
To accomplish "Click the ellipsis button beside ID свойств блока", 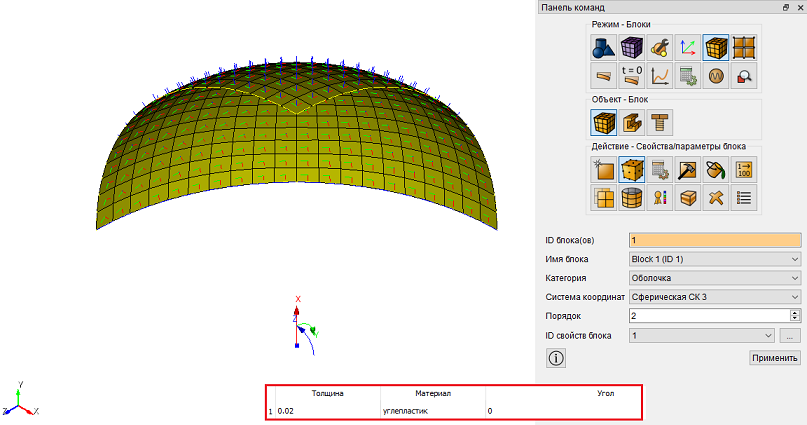I will (x=790, y=336).
